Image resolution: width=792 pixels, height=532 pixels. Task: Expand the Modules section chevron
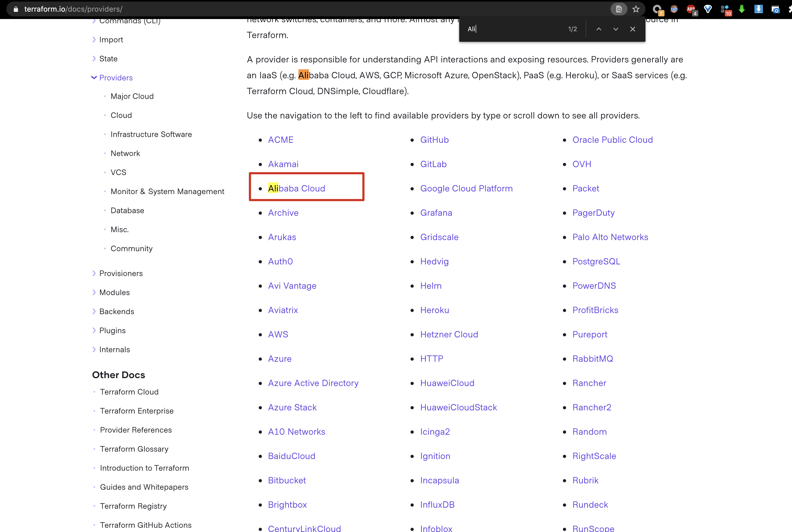pos(94,292)
